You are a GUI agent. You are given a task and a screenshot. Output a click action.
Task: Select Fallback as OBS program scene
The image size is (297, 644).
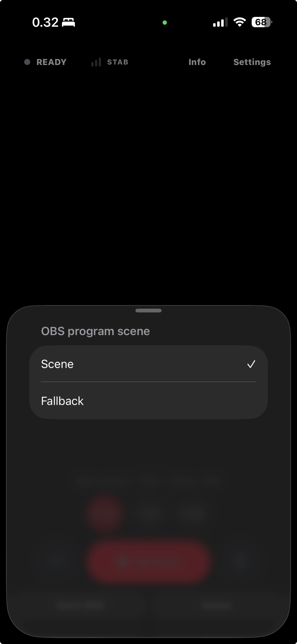click(148, 401)
